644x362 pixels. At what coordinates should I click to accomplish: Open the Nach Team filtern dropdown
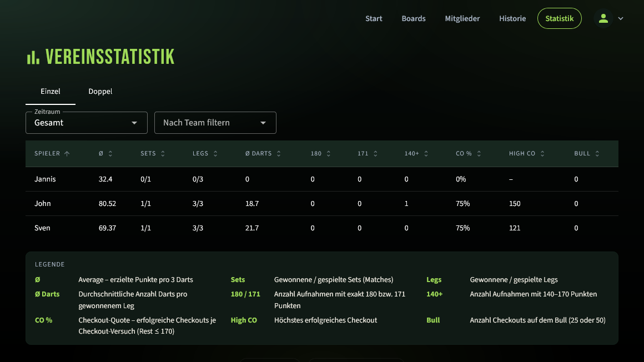(x=215, y=123)
